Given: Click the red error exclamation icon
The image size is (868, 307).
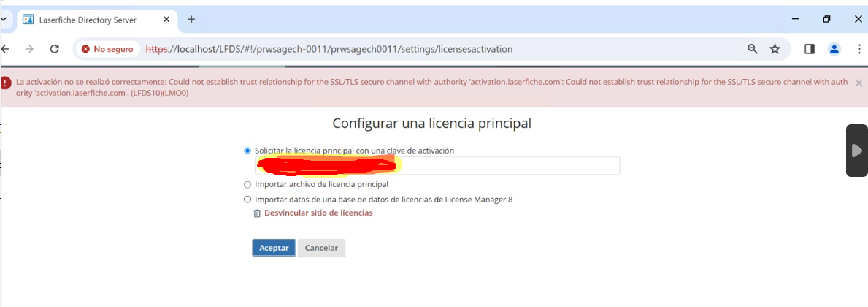Looking at the screenshot, I should pyautogui.click(x=6, y=83).
